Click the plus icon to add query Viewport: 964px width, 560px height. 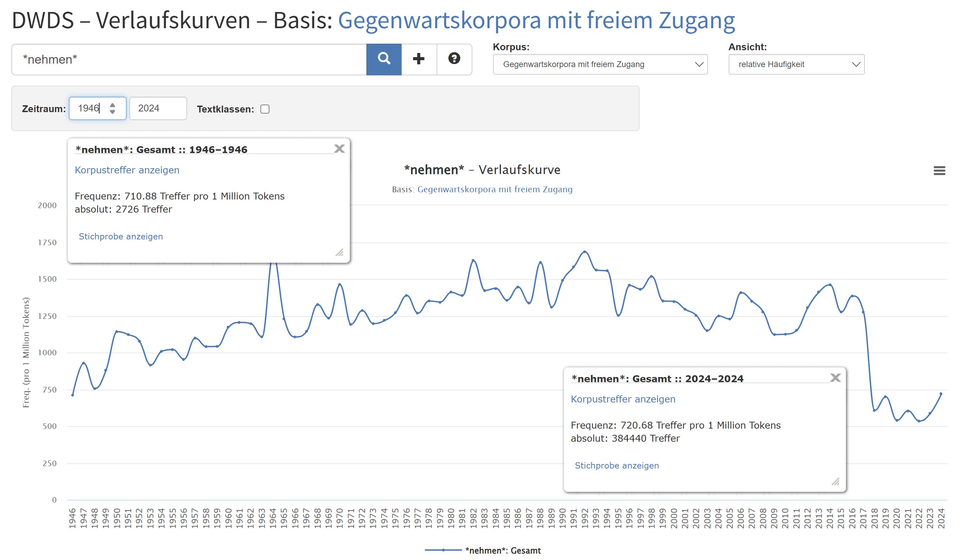pyautogui.click(x=419, y=59)
